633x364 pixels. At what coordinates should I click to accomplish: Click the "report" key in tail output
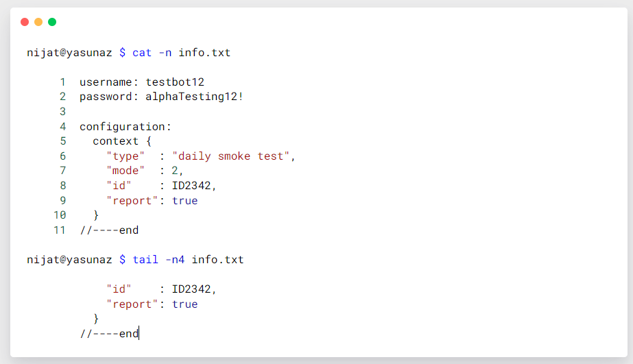click(132, 304)
